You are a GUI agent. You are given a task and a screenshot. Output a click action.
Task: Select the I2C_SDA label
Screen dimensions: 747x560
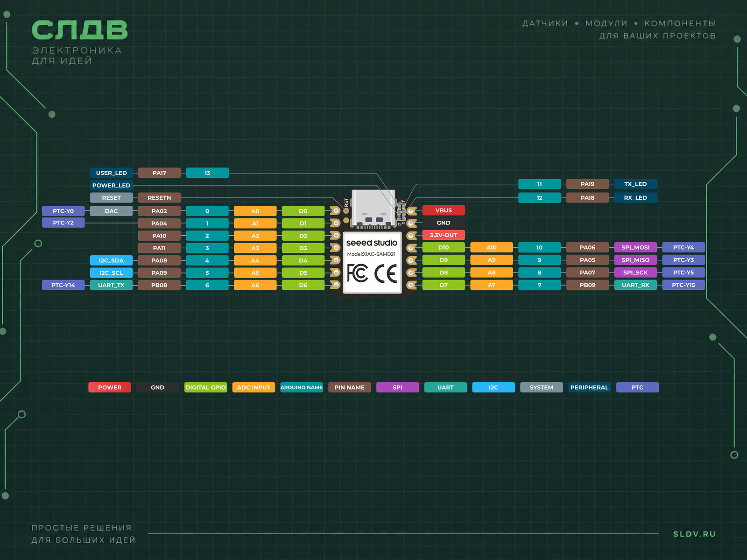coord(111,260)
